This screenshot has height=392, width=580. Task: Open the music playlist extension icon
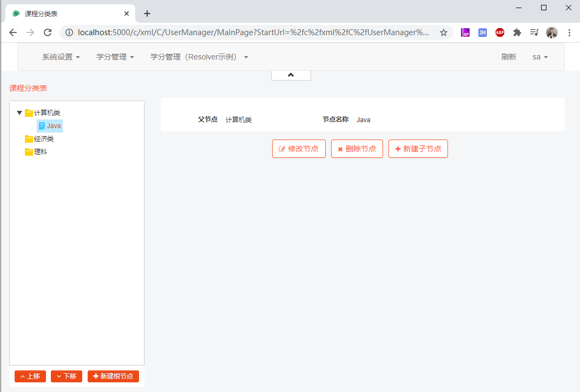pos(534,32)
